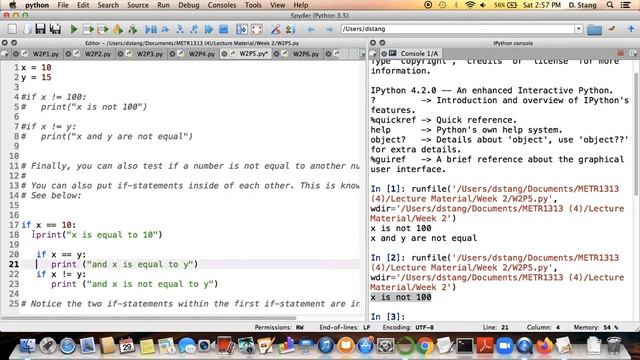
Task: Toggle fullscreen mode toolbar icon
Action: point(257,29)
